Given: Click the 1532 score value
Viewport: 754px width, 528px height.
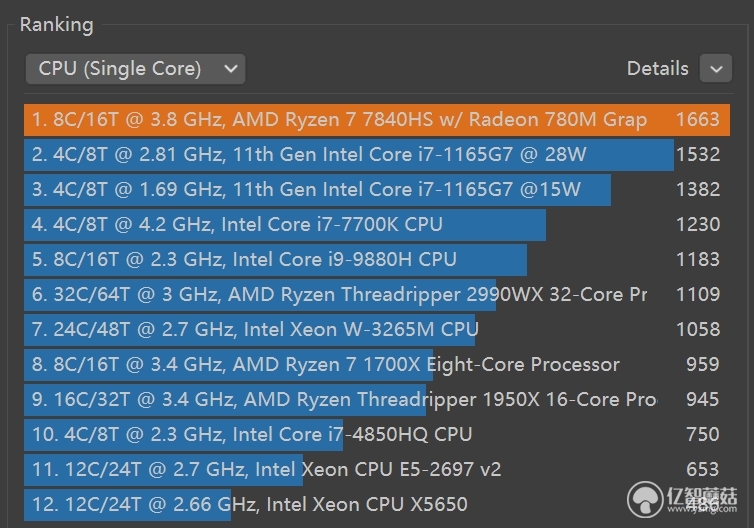Looking at the screenshot, I should (698, 154).
